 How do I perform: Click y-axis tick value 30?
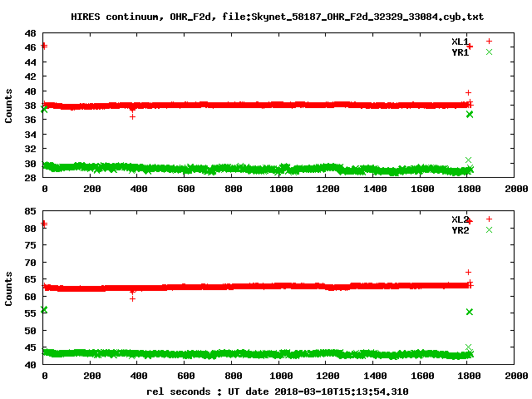(30, 164)
